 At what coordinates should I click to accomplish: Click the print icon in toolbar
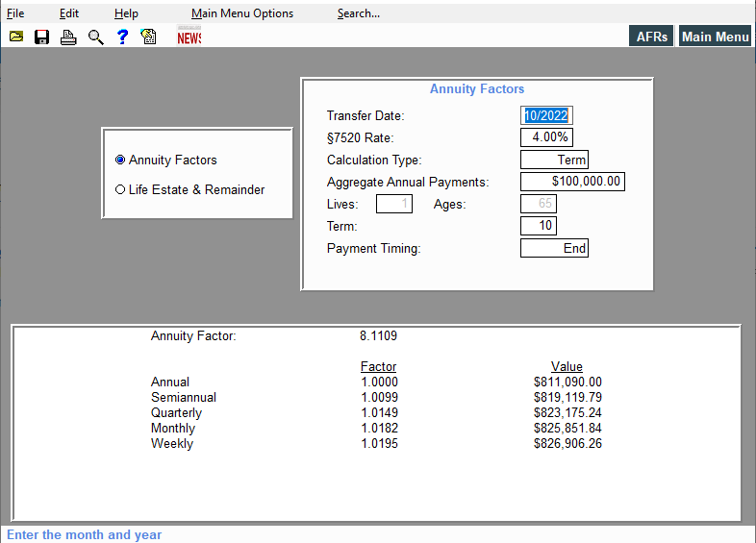coord(68,37)
